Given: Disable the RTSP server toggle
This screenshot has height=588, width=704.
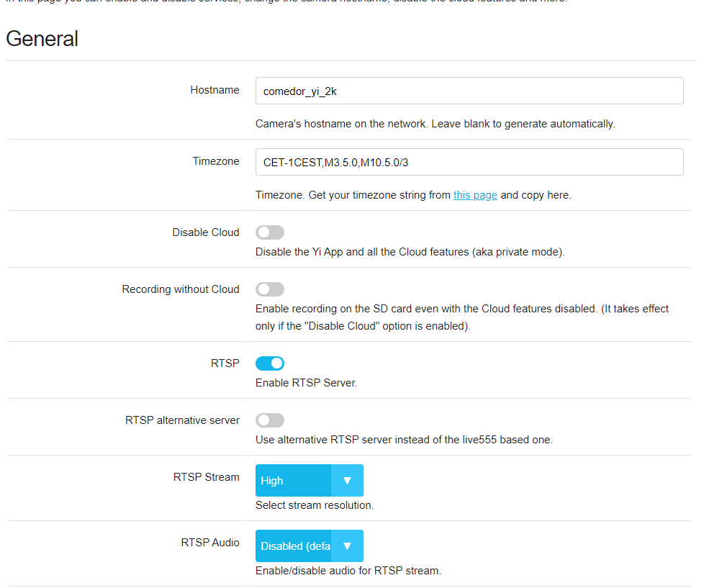Looking at the screenshot, I should click(x=270, y=363).
